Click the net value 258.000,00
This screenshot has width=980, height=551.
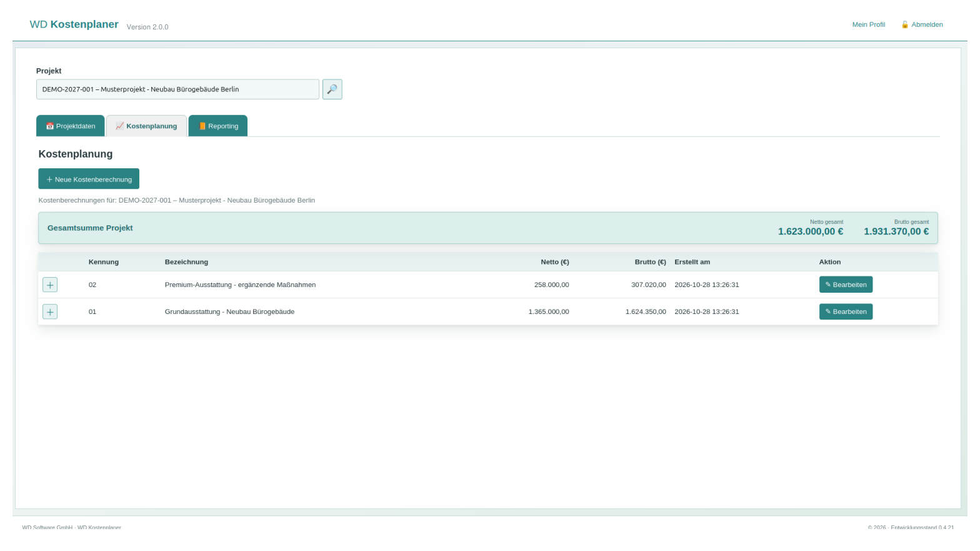[552, 285]
